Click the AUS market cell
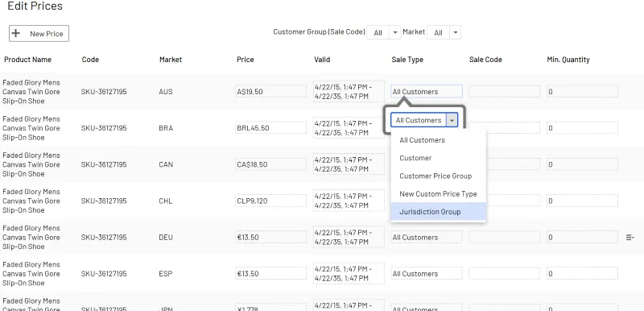Viewport: 644px width, 311px height. (166, 92)
